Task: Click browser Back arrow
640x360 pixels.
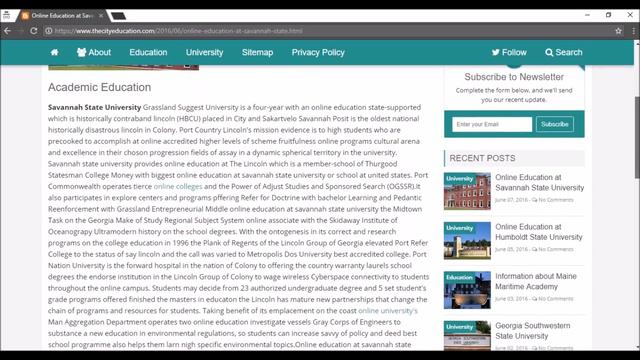Action: point(7,31)
